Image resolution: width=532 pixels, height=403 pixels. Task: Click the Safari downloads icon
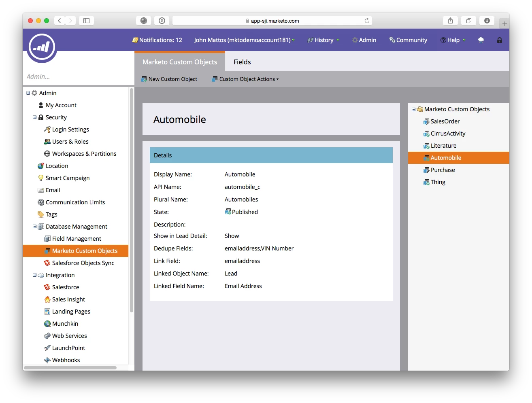487,21
